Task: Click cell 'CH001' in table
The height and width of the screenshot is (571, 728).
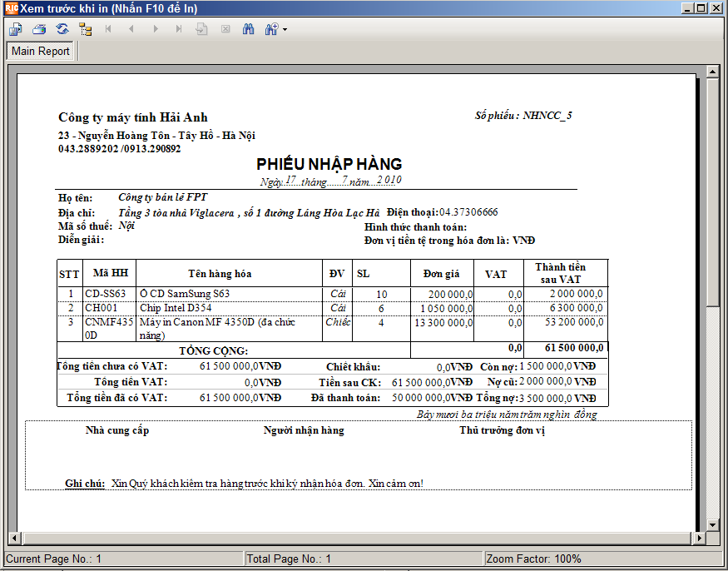Action: [102, 308]
